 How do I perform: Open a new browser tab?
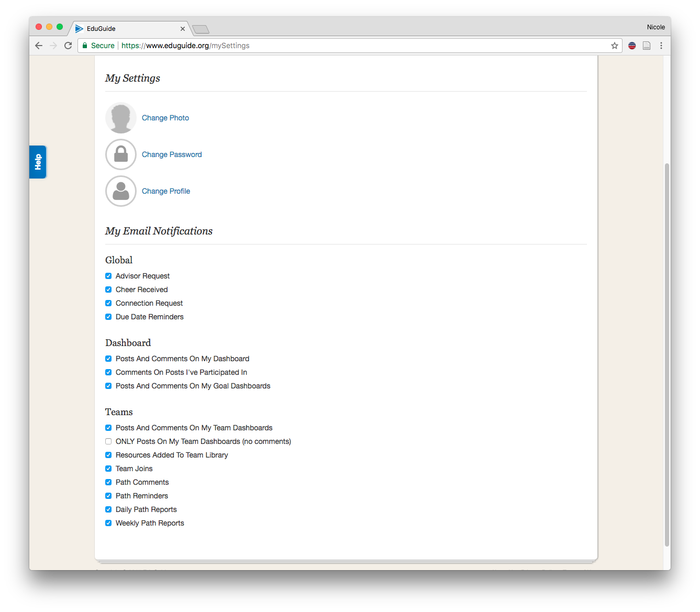pos(201,29)
